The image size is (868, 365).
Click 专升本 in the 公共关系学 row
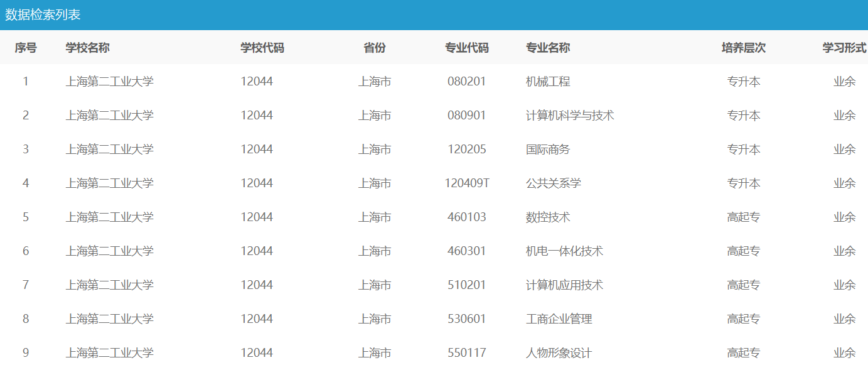coord(744,183)
